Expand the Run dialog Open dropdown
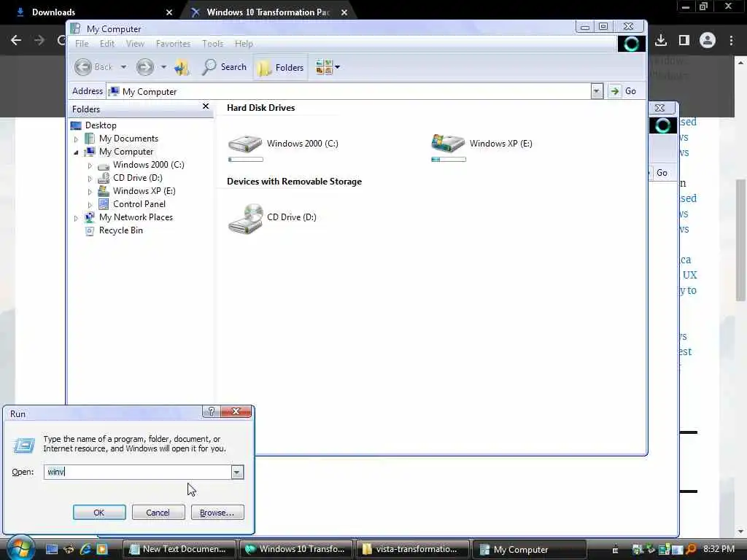 coord(237,472)
